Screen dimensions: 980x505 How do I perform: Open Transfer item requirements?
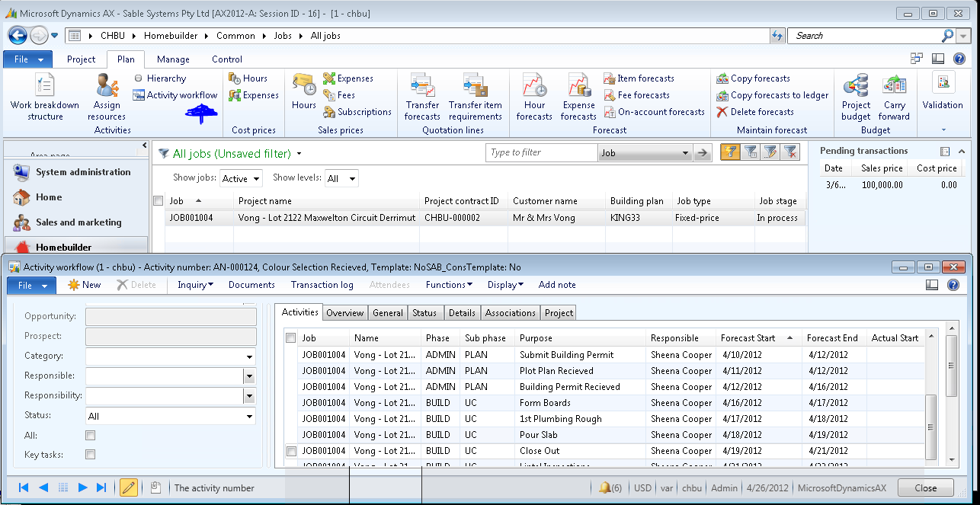click(x=476, y=97)
